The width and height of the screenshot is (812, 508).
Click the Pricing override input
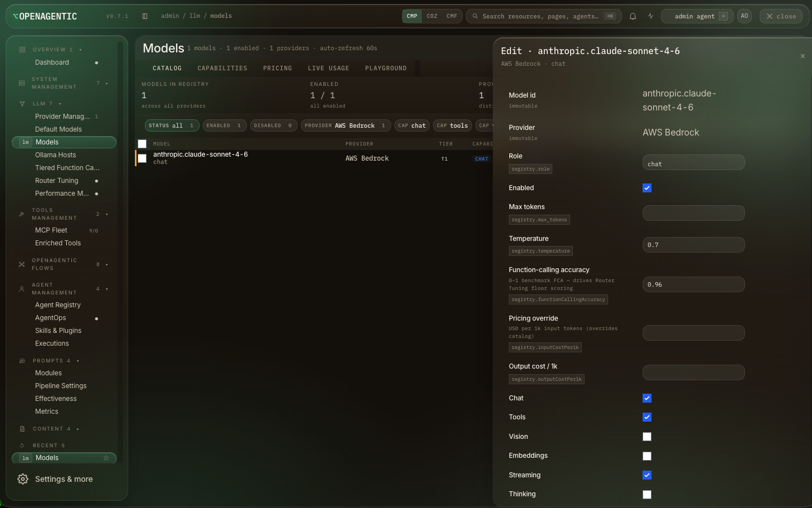[x=694, y=333]
